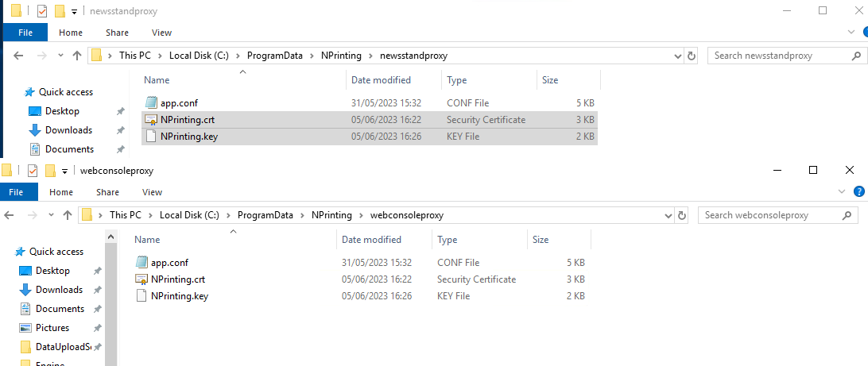Open Downloads in webconsoleproxy navigation pane
The height and width of the screenshot is (366, 868).
pos(60,290)
